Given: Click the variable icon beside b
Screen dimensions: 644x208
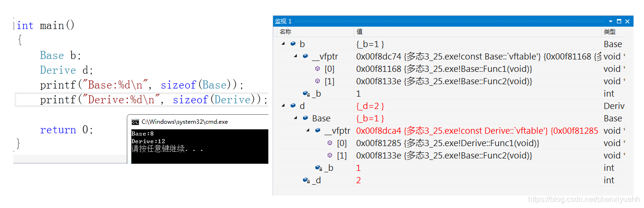Looking at the screenshot, I should [x=293, y=44].
